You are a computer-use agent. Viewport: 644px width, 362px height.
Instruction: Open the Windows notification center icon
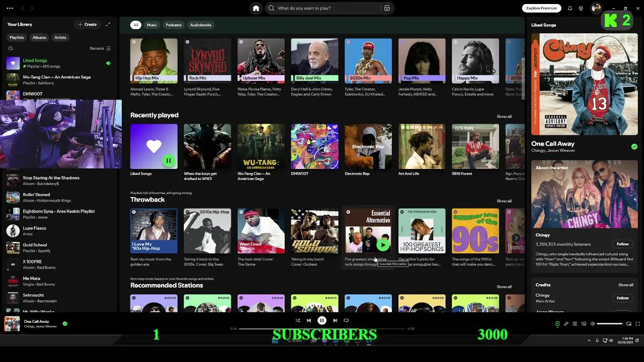tap(637, 340)
